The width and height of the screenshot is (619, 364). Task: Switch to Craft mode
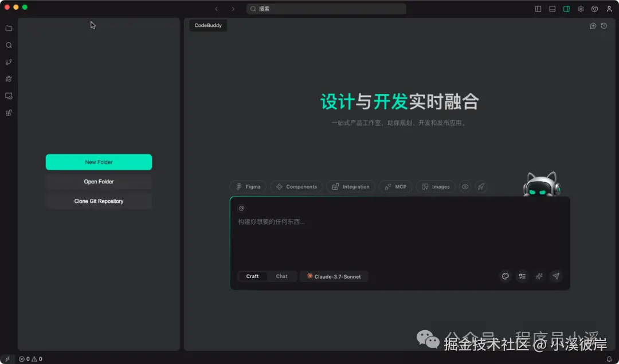click(x=252, y=276)
